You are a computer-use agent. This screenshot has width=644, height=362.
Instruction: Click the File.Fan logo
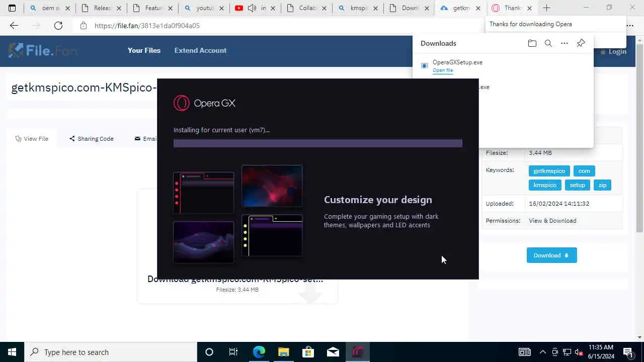pos(43,50)
